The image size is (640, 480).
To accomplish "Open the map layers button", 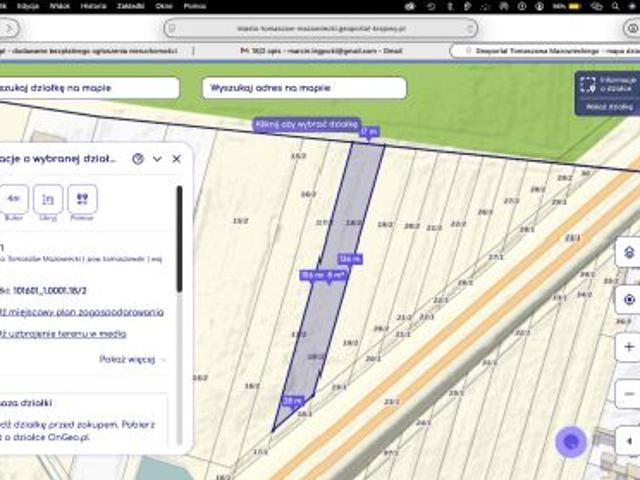I will pyautogui.click(x=628, y=252).
